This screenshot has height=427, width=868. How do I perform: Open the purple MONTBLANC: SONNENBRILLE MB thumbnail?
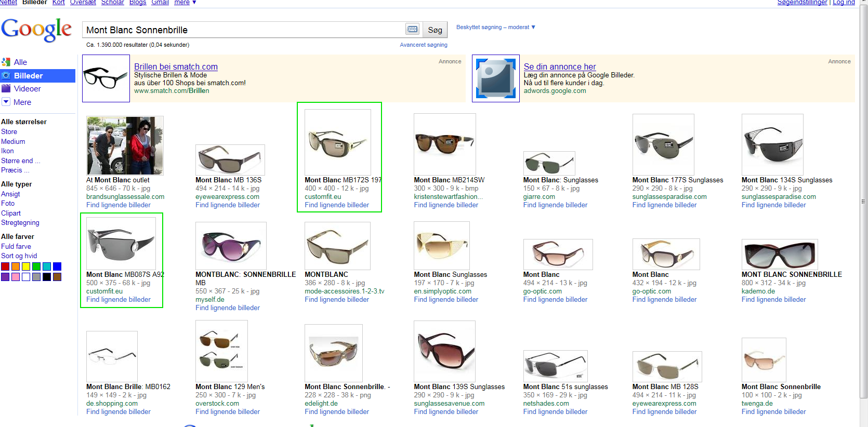[231, 246]
